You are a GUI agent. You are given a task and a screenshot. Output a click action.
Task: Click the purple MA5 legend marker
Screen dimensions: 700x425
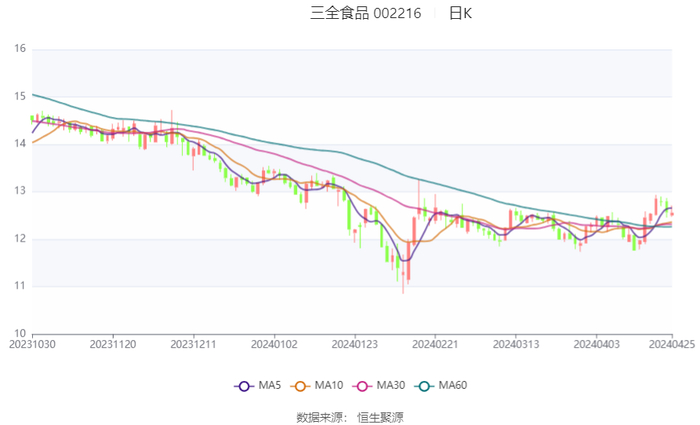point(244,385)
